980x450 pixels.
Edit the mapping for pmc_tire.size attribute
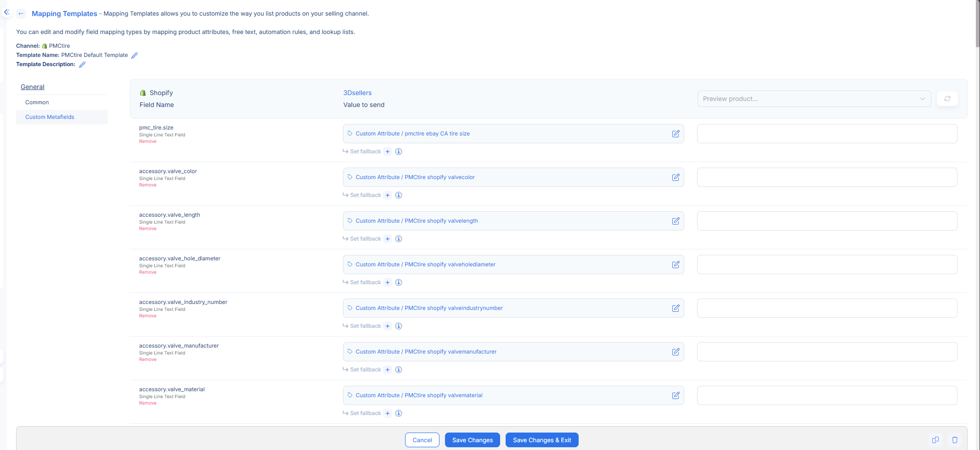[x=676, y=134]
